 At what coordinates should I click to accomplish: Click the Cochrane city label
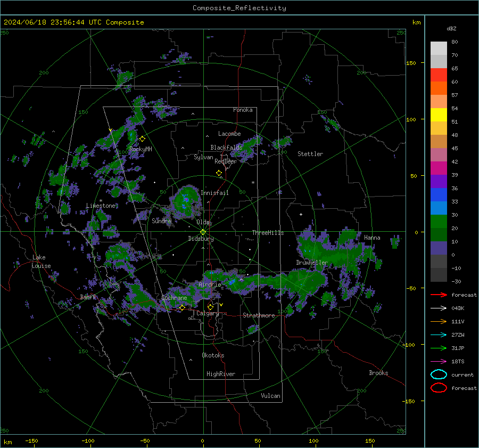pyautogui.click(x=174, y=298)
